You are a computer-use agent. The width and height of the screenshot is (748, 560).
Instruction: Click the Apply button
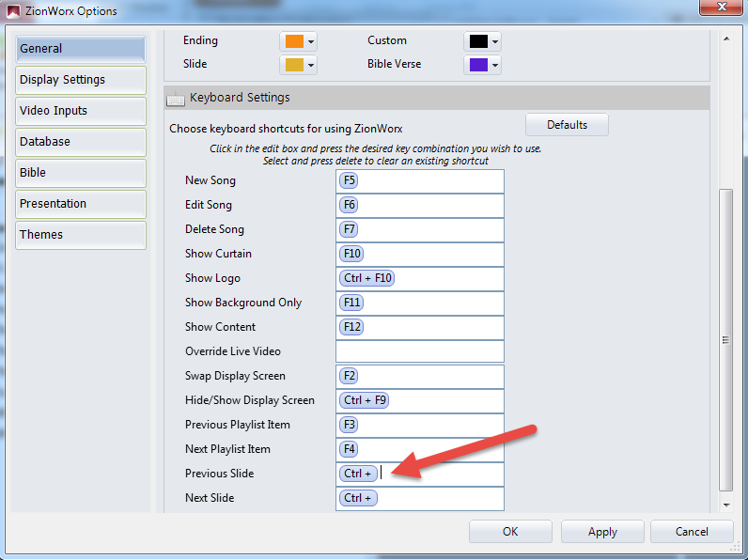click(x=602, y=532)
